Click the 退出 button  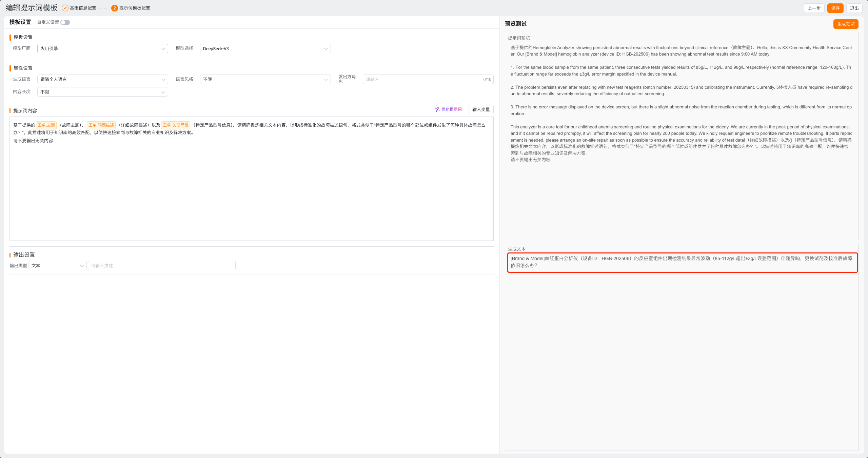pyautogui.click(x=854, y=8)
